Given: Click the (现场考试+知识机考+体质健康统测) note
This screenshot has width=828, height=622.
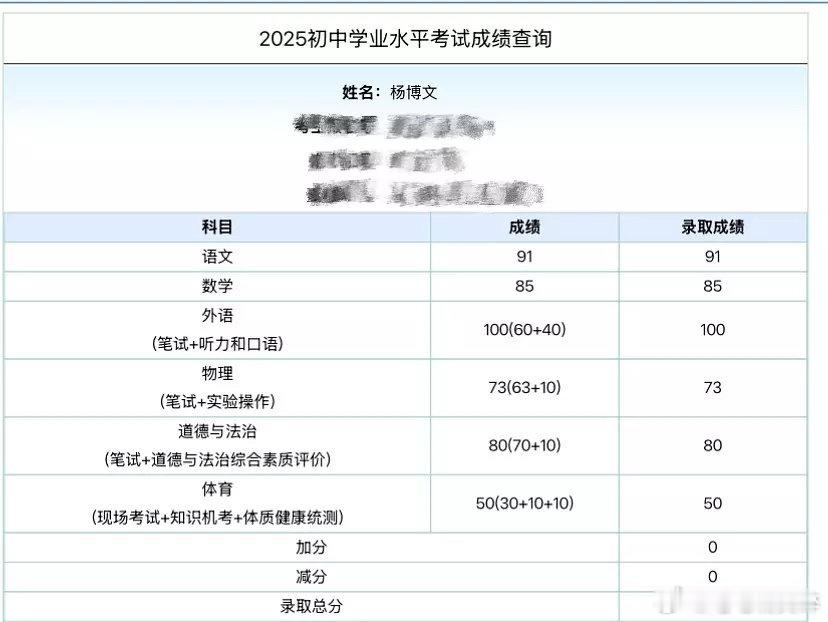Looking at the screenshot, I should coord(217,517).
